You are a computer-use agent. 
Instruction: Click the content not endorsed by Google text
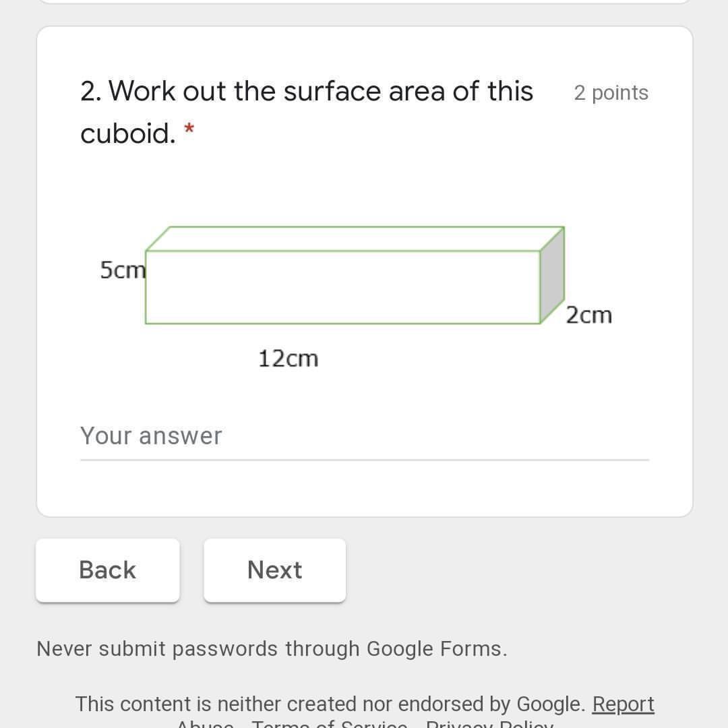point(330,704)
